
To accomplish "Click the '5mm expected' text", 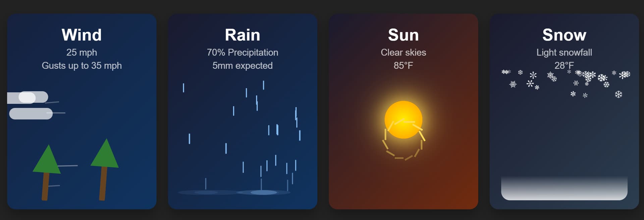I will pos(243,65).
